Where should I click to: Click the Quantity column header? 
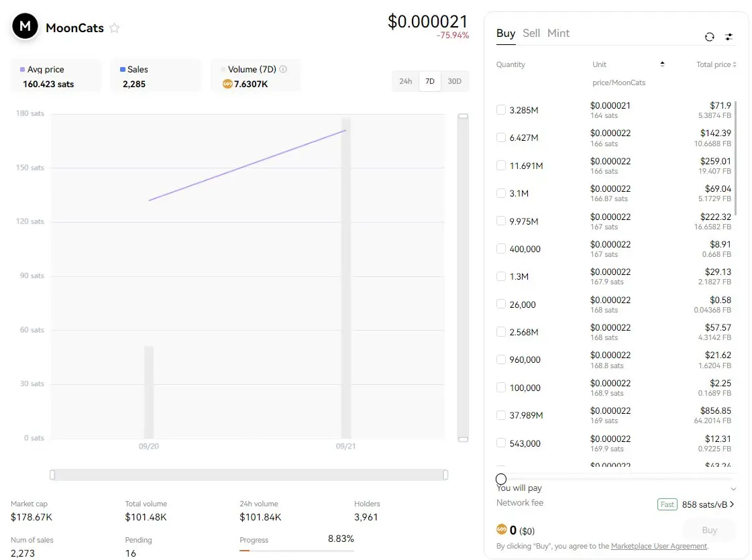(x=511, y=64)
